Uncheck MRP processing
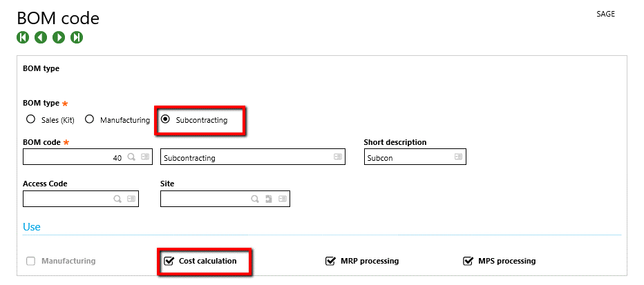644x285 pixels. pos(330,261)
